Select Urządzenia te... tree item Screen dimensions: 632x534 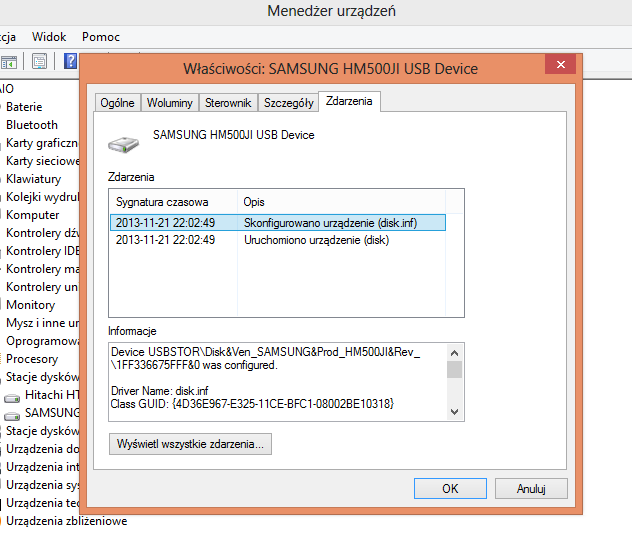coord(42,503)
